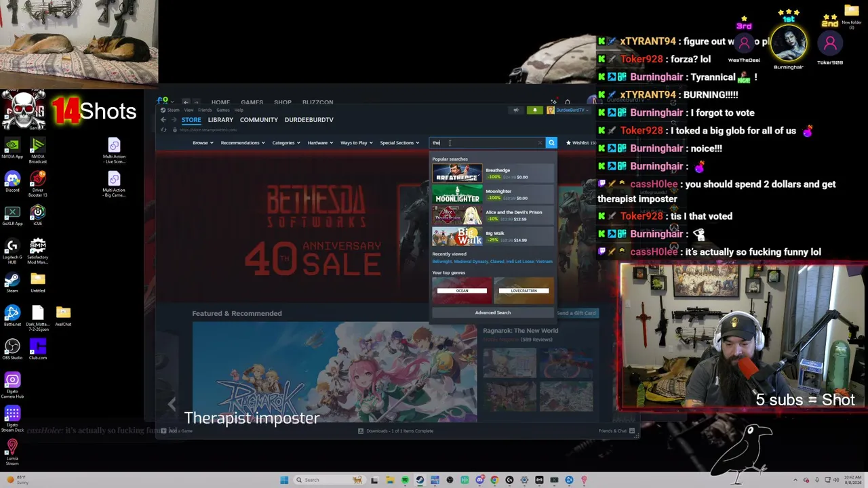The width and height of the screenshot is (868, 488).
Task: Launch Discord from the desktop
Action: (x=12, y=182)
